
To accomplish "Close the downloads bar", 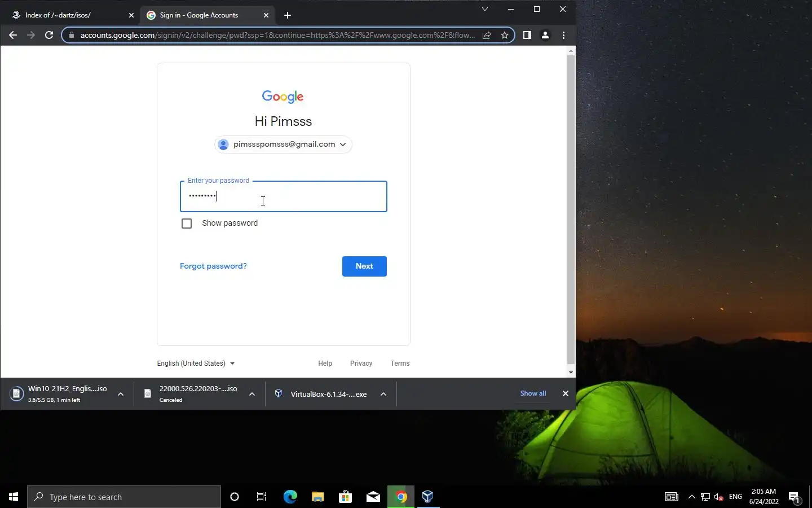I will click(566, 393).
